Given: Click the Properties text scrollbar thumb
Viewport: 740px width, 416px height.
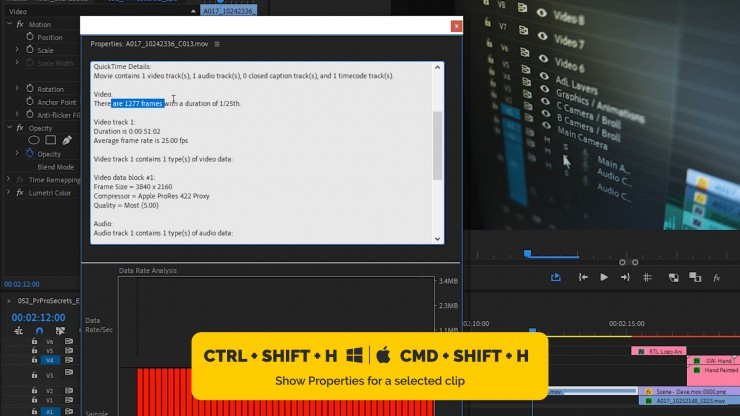Looking at the screenshot, I should [x=437, y=146].
